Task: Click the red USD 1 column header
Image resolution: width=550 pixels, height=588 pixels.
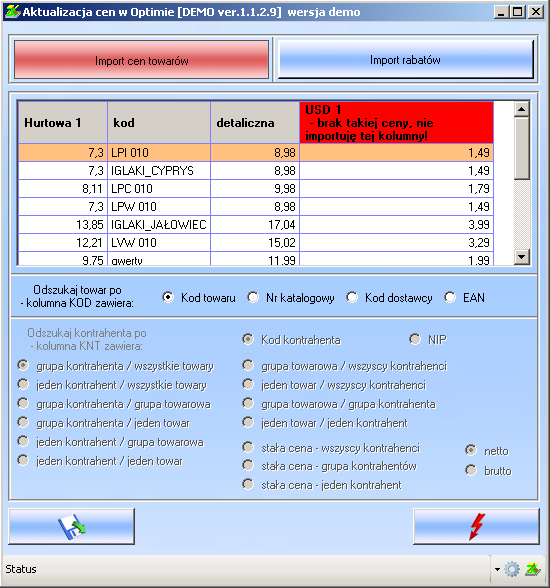Action: point(396,123)
